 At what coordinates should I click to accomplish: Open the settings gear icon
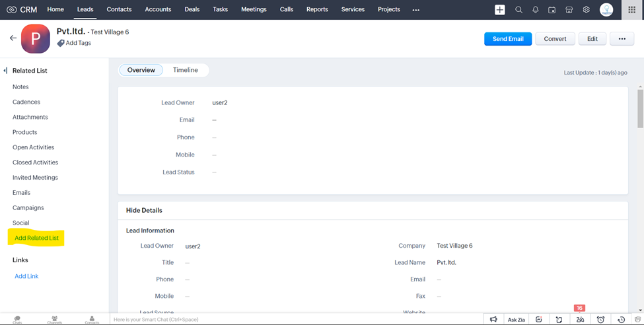[x=586, y=9]
